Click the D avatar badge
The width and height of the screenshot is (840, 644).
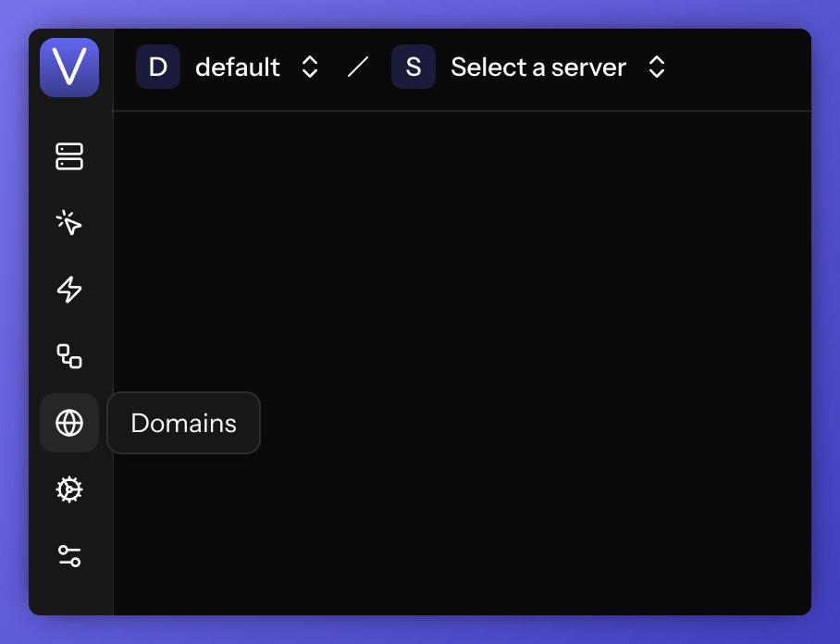[x=158, y=67]
